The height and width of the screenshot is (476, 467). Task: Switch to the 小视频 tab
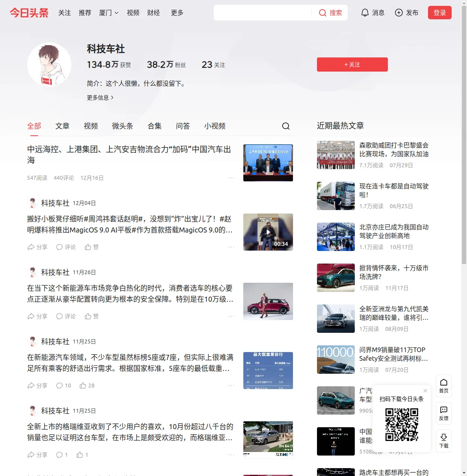pyautogui.click(x=215, y=126)
